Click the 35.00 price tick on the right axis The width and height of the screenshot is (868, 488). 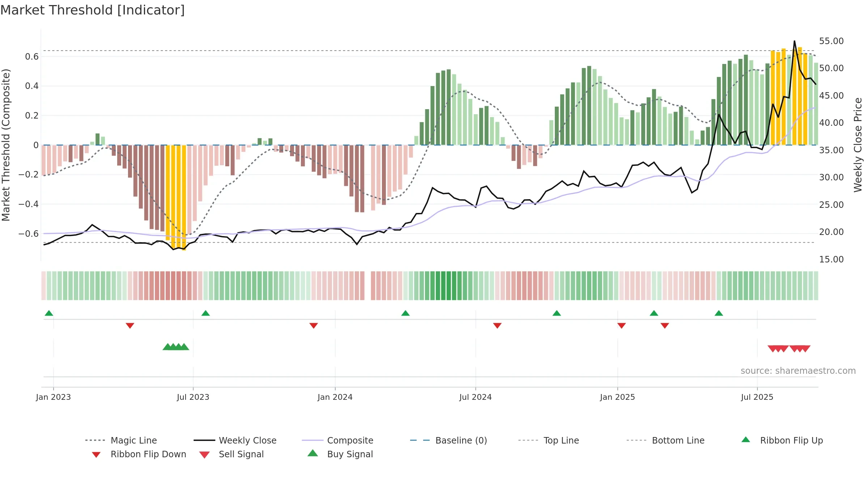[831, 150]
